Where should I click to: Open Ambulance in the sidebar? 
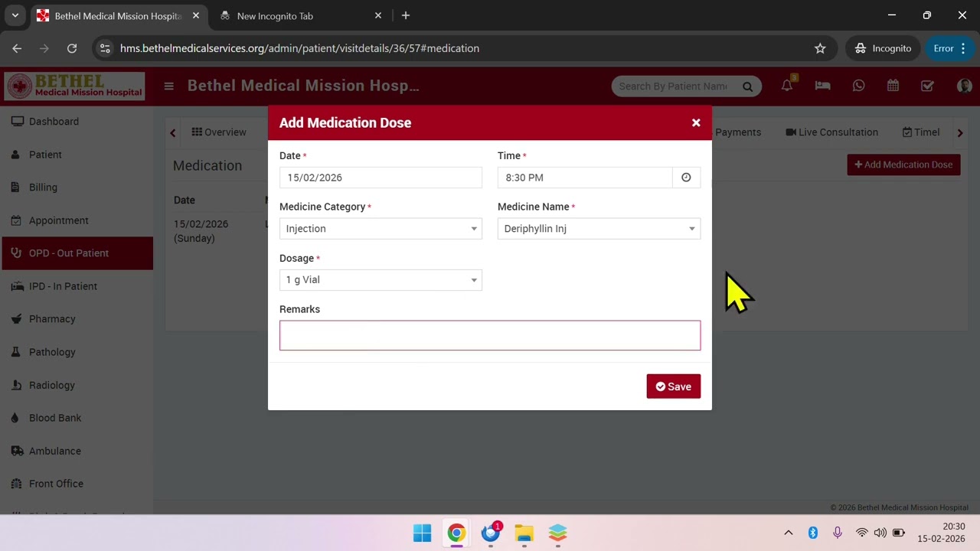(x=77, y=451)
